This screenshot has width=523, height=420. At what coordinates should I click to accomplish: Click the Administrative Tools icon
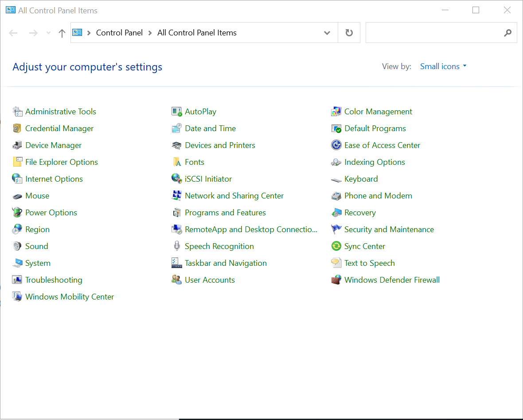point(17,112)
